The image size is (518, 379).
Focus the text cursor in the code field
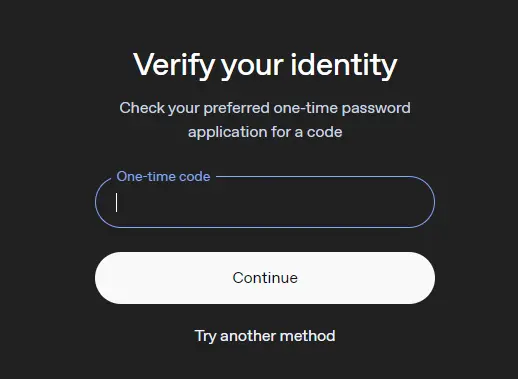point(265,202)
